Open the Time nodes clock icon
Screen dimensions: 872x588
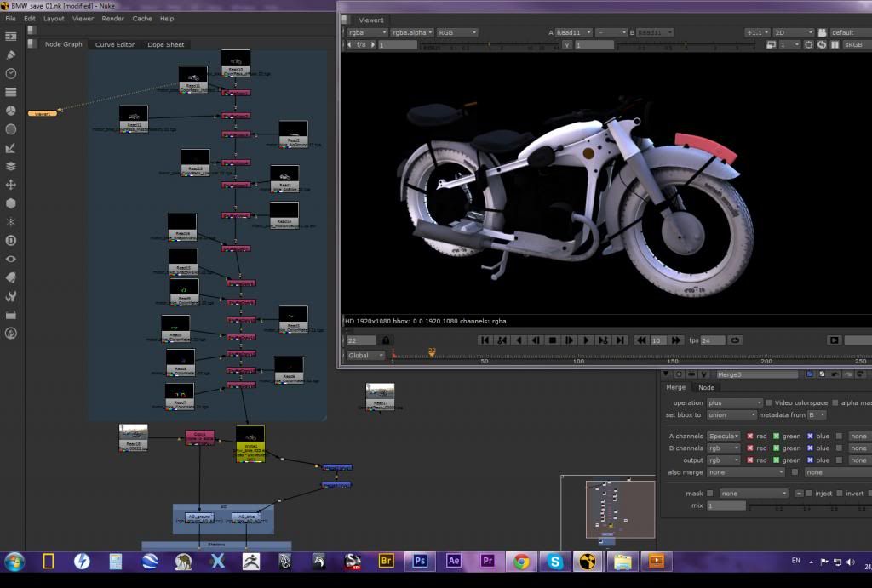pyautogui.click(x=10, y=73)
